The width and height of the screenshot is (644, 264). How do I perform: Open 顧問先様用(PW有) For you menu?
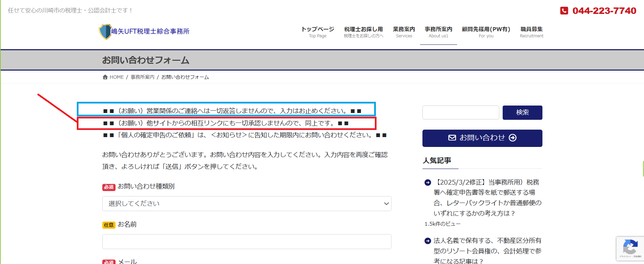point(486,32)
